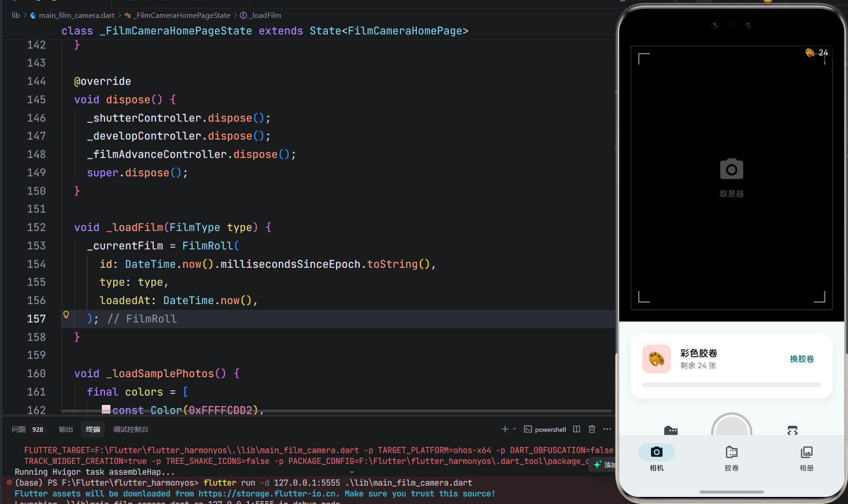Switch to the 输出 output tab
Viewport: 848px width, 504px height.
66,429
